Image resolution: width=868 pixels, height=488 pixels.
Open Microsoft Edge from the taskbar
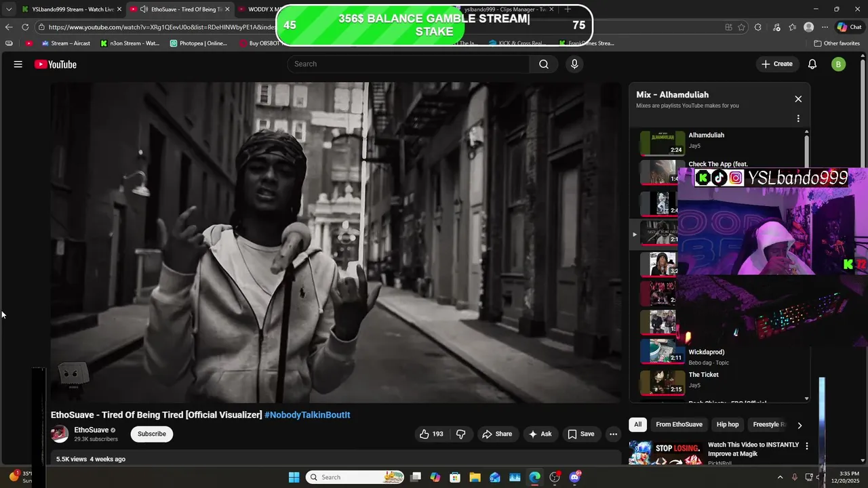(x=535, y=477)
